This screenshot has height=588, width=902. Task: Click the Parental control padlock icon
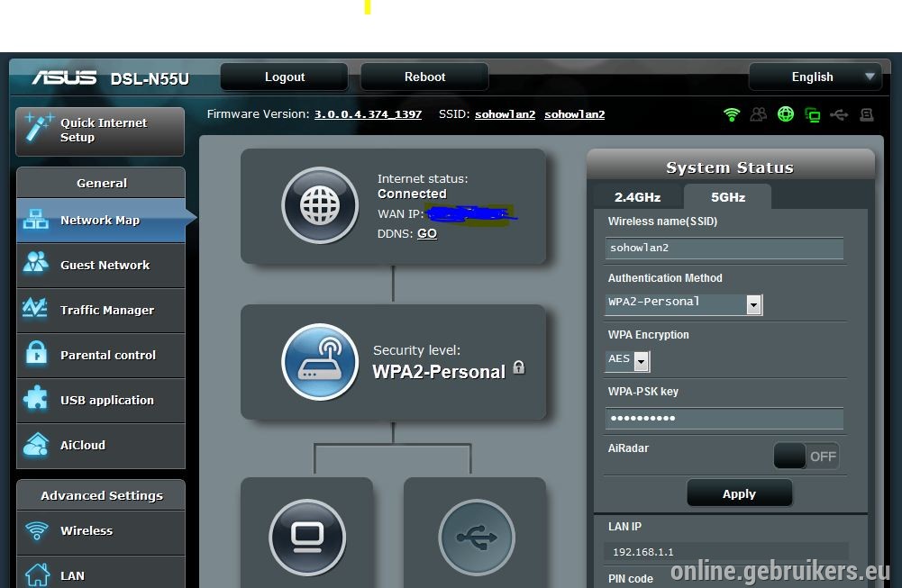pos(36,352)
